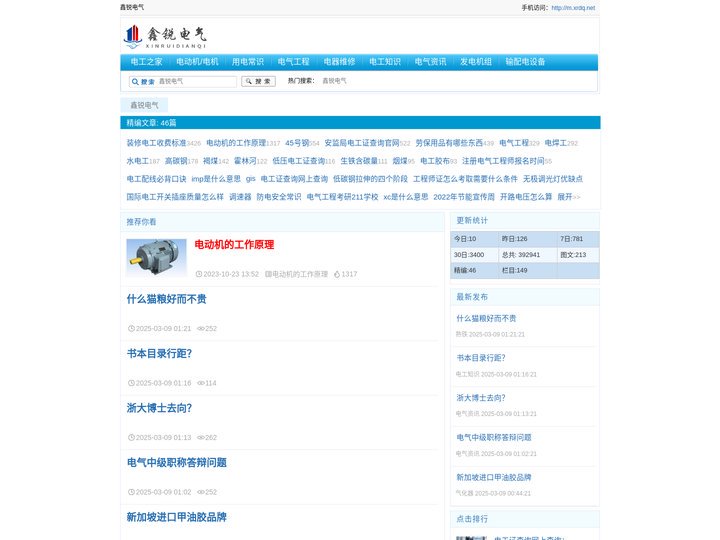Click the 今日:10 statistics cell

click(x=474, y=239)
